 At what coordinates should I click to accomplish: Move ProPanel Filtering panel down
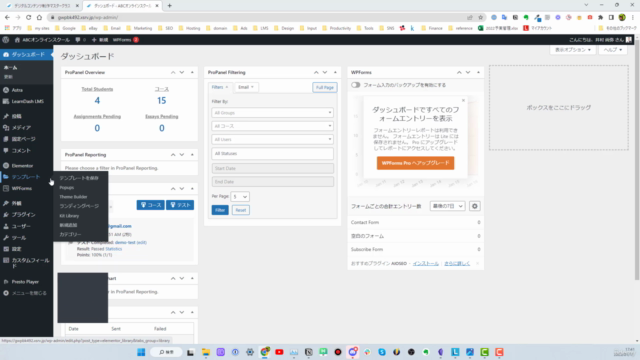[325, 72]
